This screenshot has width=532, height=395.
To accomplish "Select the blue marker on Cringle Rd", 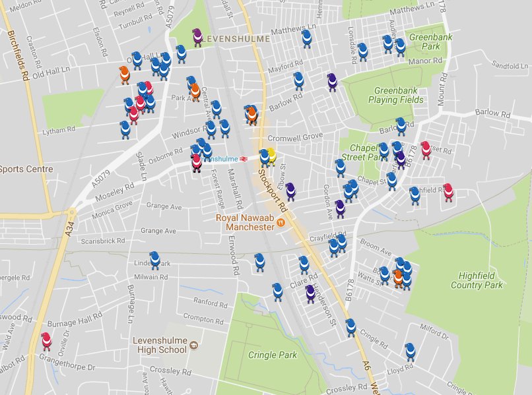I will [351, 328].
